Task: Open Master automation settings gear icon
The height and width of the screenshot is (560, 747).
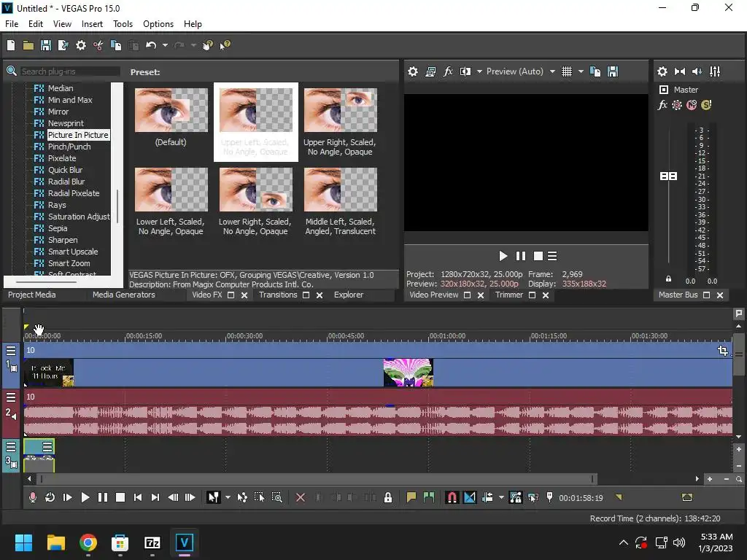Action: tap(677, 105)
